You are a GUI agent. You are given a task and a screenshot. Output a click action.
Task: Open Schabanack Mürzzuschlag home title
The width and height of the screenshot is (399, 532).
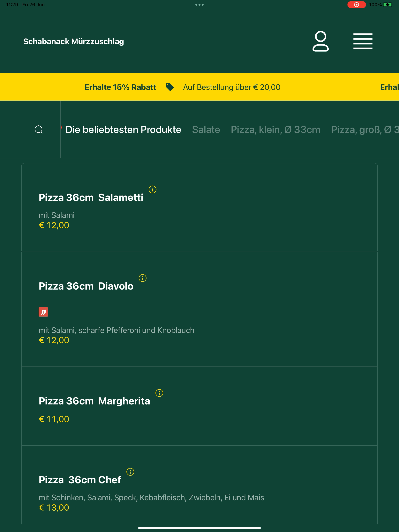coord(74,41)
